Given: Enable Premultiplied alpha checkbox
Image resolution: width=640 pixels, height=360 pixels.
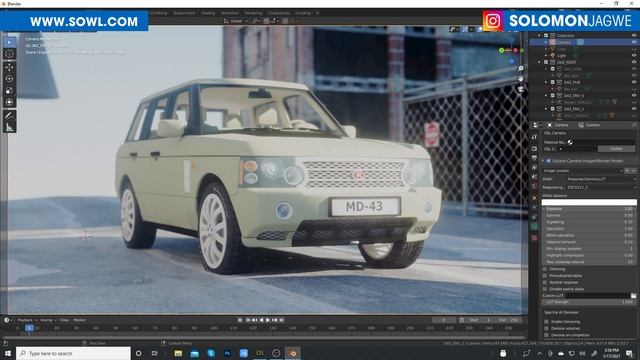Looking at the screenshot, I should click(x=545, y=276).
